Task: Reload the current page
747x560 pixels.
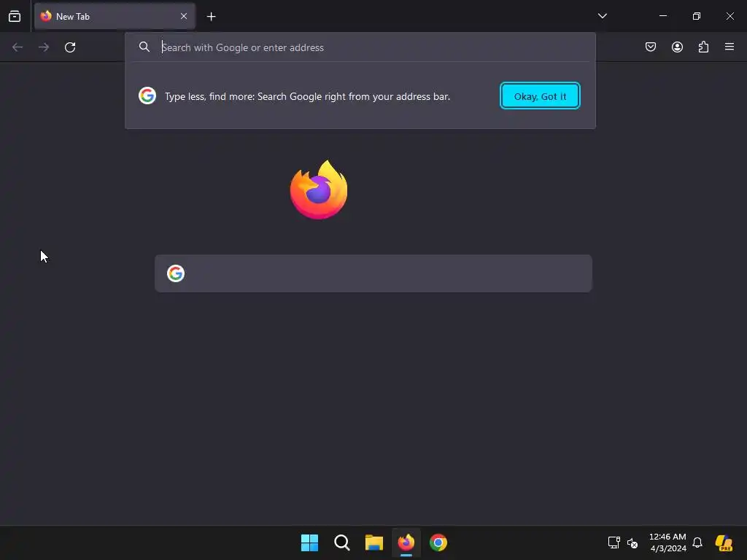Action: 70,47
